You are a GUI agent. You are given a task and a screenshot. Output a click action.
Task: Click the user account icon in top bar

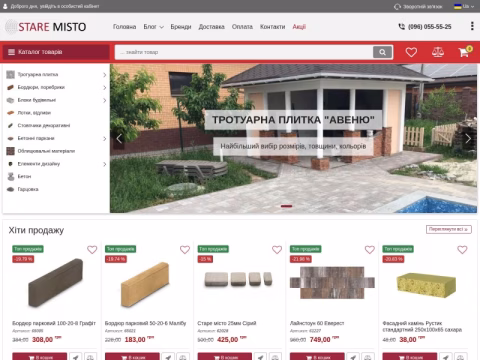click(5, 6)
